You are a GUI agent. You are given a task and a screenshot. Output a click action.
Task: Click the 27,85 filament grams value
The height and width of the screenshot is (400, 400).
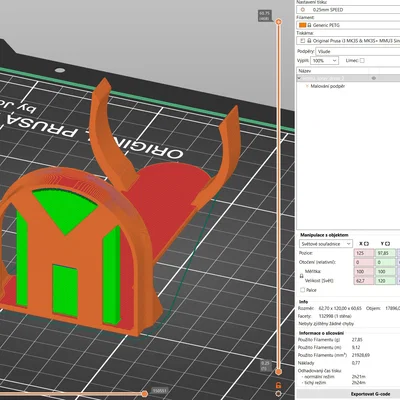357,340
